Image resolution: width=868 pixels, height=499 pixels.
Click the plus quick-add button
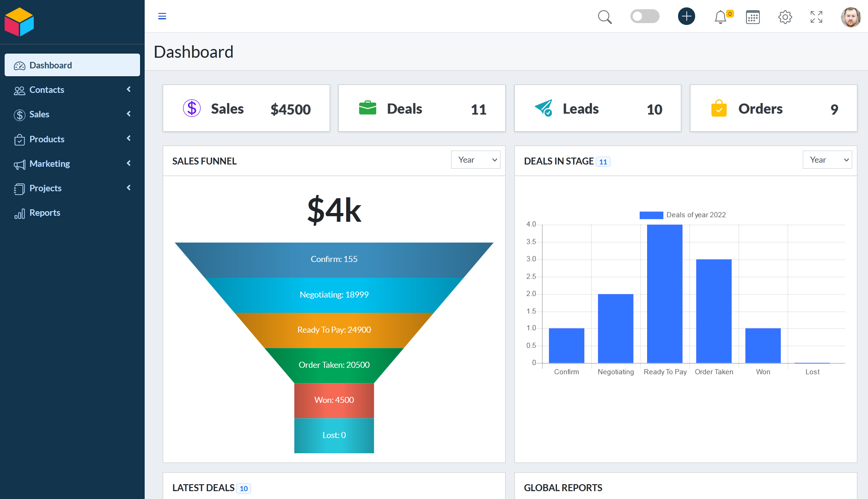[x=686, y=17]
